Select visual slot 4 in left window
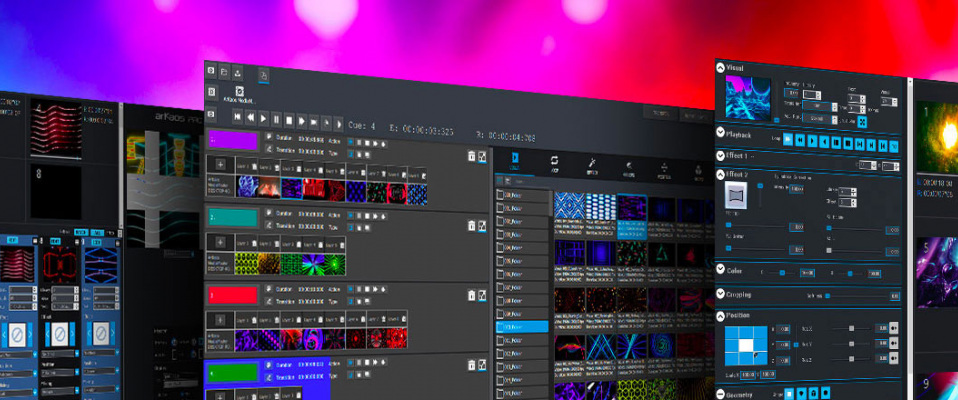This screenshot has width=958, height=400. [x=56, y=130]
